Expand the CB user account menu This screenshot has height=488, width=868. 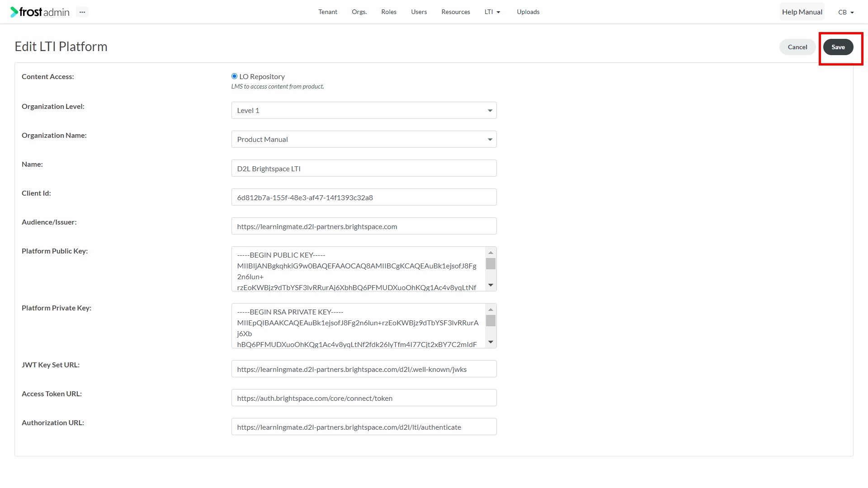pos(846,12)
